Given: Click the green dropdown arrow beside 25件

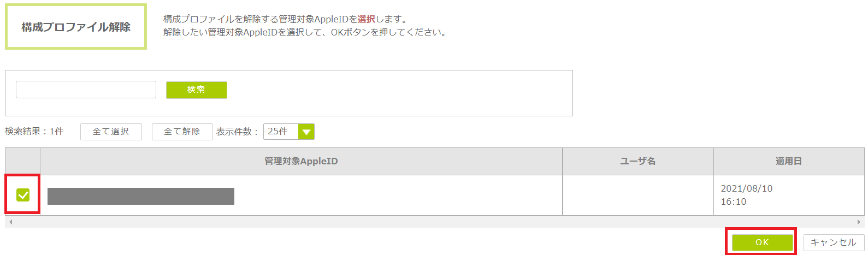Looking at the screenshot, I should [306, 132].
